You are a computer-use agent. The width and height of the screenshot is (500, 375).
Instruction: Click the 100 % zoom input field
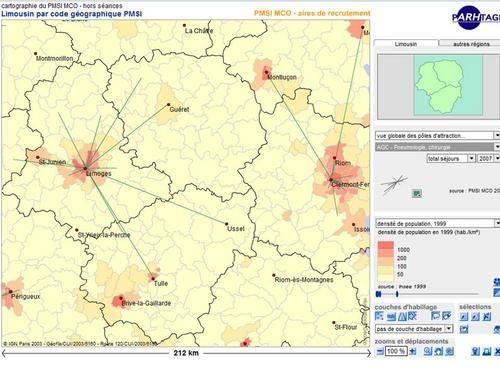[x=396, y=351]
